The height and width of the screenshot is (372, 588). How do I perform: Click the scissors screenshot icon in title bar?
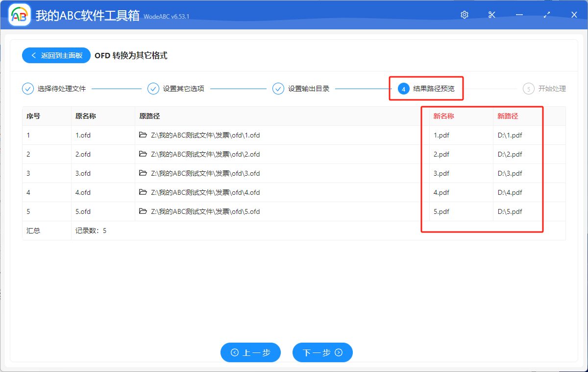[491, 15]
